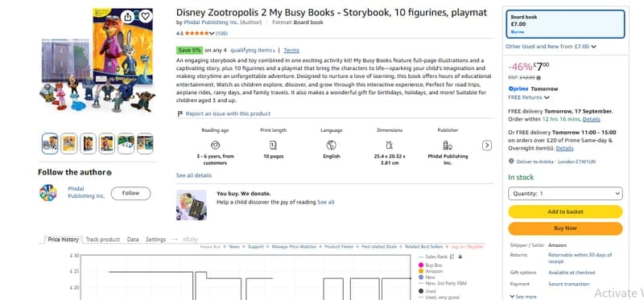Click the Sales Rank sort icon in Keepa legend
644x300 pixels.
[452, 257]
